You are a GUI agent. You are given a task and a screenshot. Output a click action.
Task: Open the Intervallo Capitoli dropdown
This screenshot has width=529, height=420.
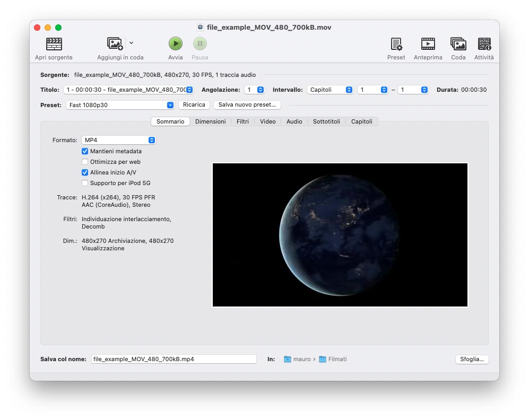330,90
